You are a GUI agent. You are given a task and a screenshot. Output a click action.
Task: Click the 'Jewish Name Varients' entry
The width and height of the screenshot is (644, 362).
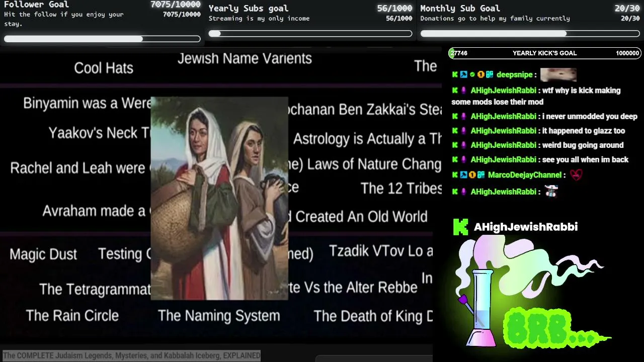(245, 58)
